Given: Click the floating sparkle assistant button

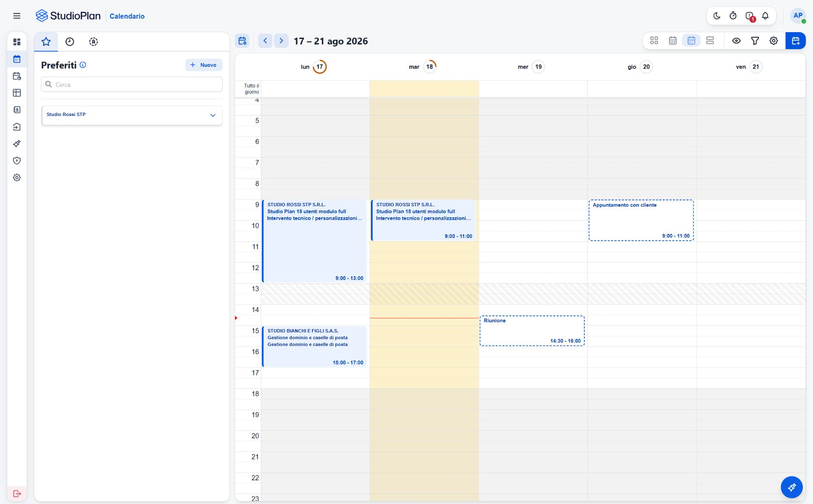Looking at the screenshot, I should click(x=791, y=487).
